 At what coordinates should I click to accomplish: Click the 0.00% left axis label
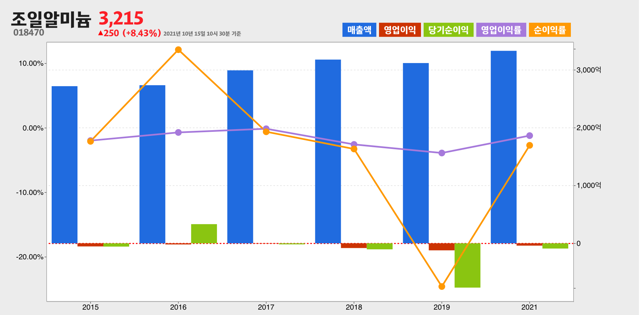click(33, 128)
